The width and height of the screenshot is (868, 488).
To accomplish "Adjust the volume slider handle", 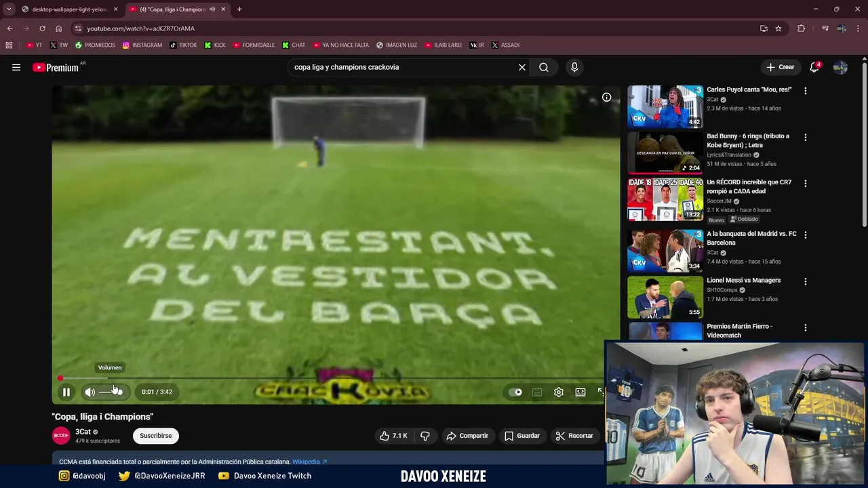I will pos(118,391).
